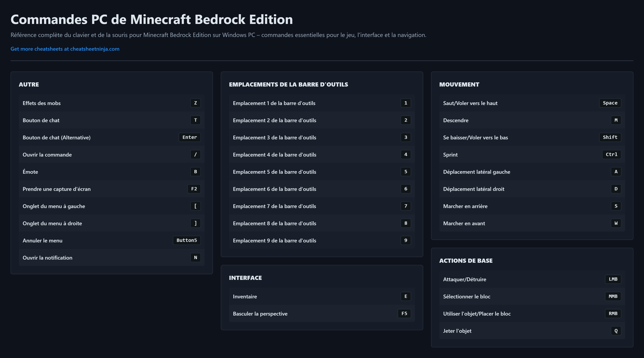Click the Shift key badge
The width and height of the screenshot is (644, 358).
[610, 137]
